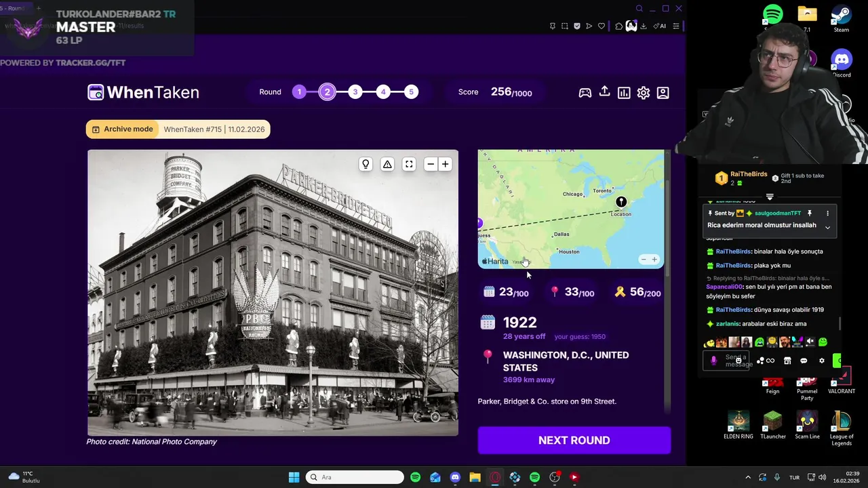Click the Location pin on map
868x488 pixels.
621,202
